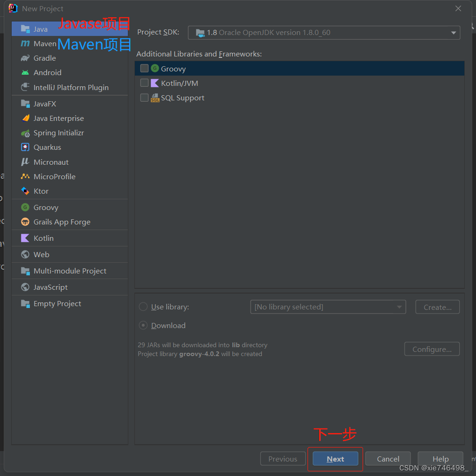Click the Next button
This screenshot has width=476, height=476.
pyautogui.click(x=335, y=459)
